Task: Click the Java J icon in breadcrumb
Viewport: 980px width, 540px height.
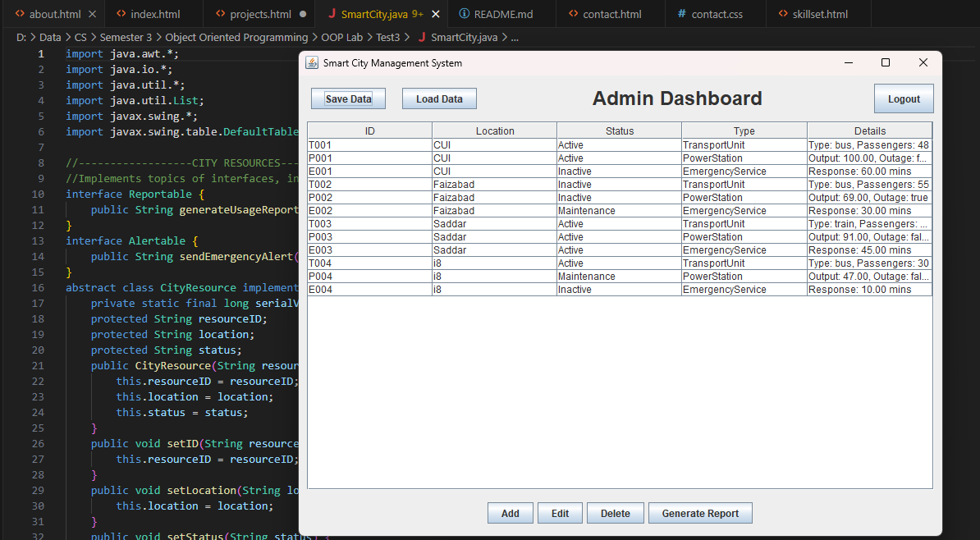Action: pos(422,38)
